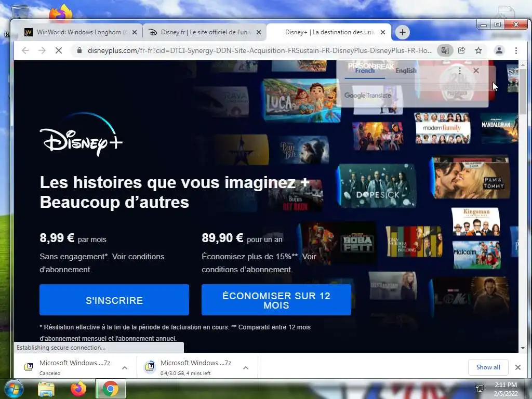Click the network tray icon

click(480, 389)
